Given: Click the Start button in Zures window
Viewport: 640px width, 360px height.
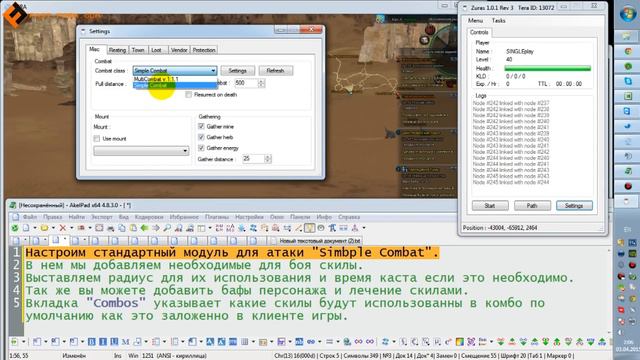Looking at the screenshot, I should 490,206.
